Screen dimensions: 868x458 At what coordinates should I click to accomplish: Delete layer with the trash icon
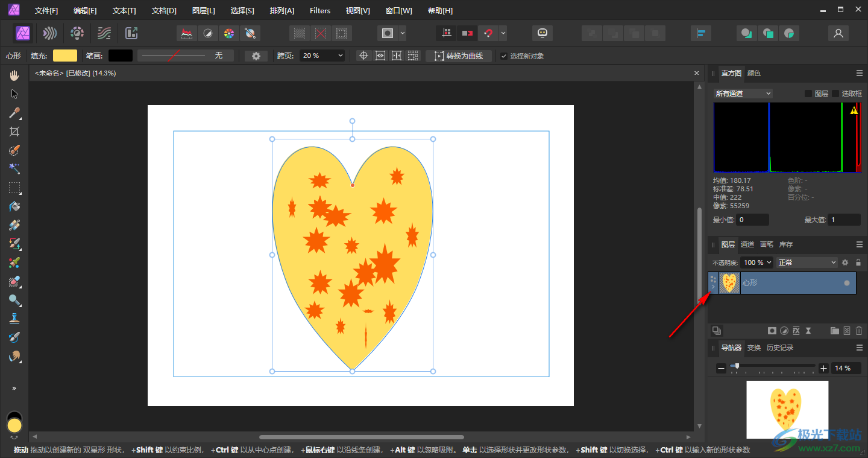pos(858,331)
